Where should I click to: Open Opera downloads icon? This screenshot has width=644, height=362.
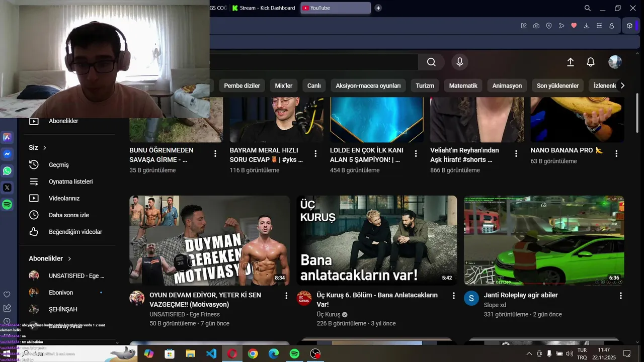[x=587, y=26]
